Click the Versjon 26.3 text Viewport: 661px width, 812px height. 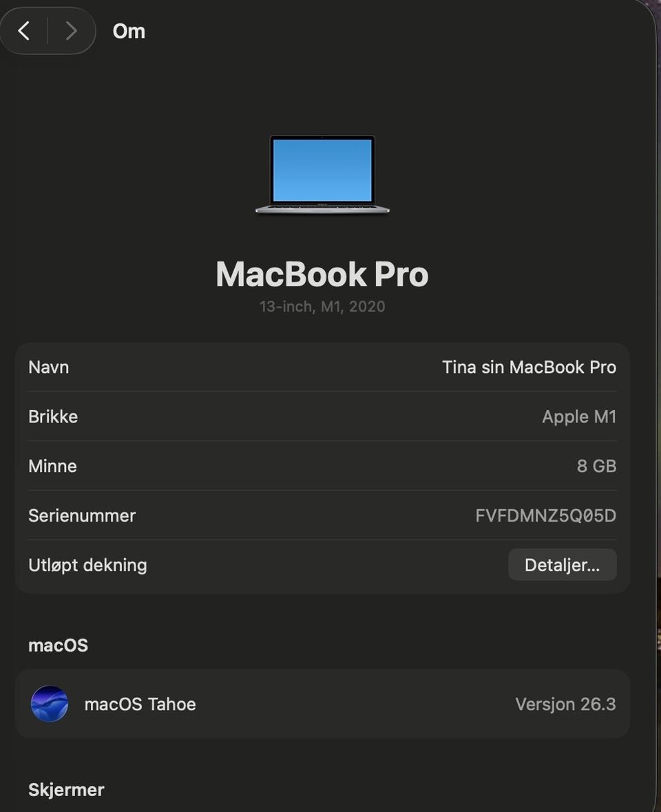(566, 704)
